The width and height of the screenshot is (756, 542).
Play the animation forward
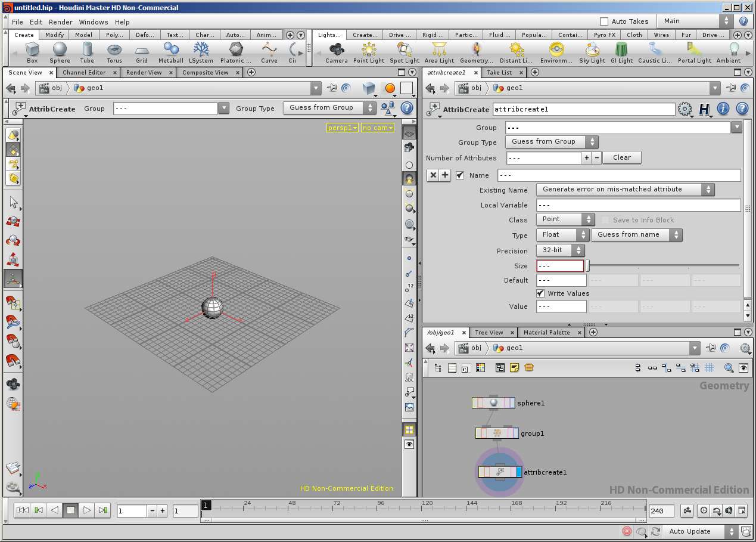(87, 510)
